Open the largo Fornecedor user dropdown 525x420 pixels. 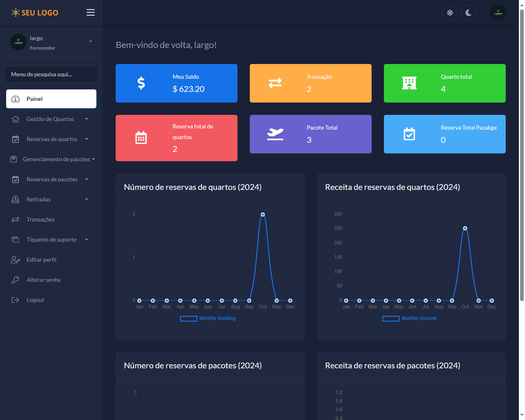51,42
